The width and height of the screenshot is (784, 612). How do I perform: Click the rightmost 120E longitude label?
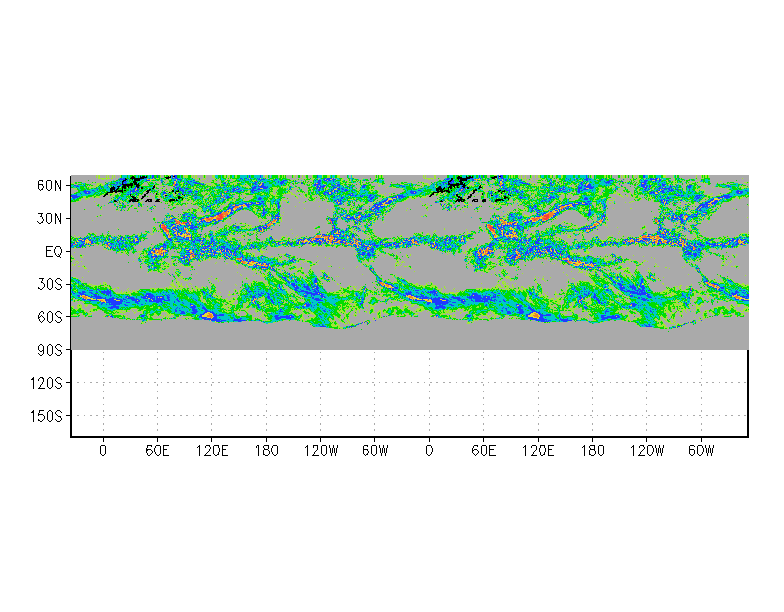pos(537,452)
